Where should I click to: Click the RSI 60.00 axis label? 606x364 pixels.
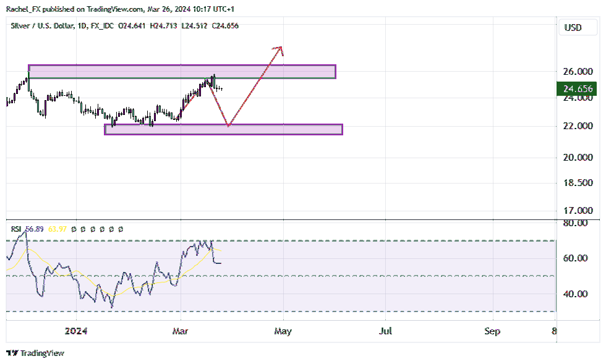tap(575, 258)
